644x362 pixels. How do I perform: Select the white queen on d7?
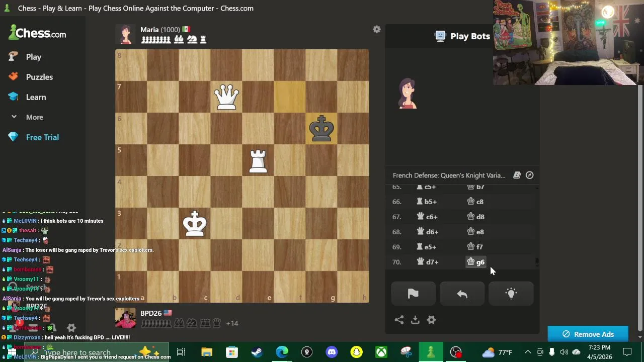(x=226, y=97)
